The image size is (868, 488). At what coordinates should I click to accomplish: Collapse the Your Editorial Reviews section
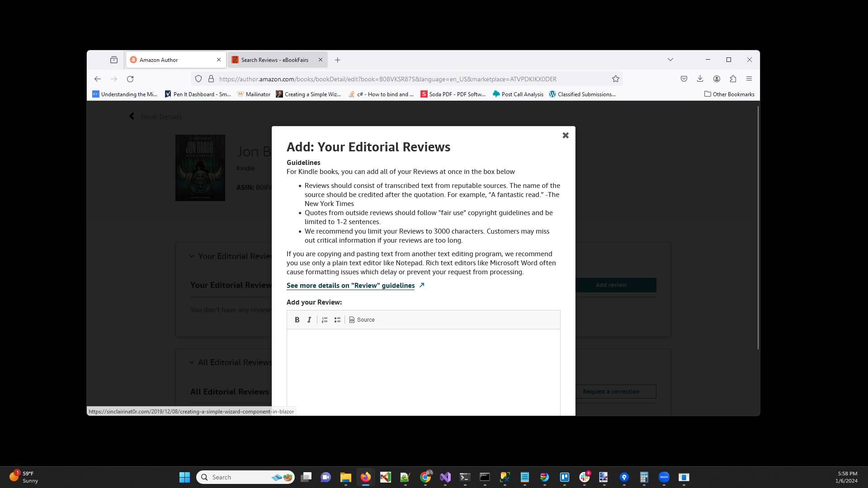pos(191,256)
